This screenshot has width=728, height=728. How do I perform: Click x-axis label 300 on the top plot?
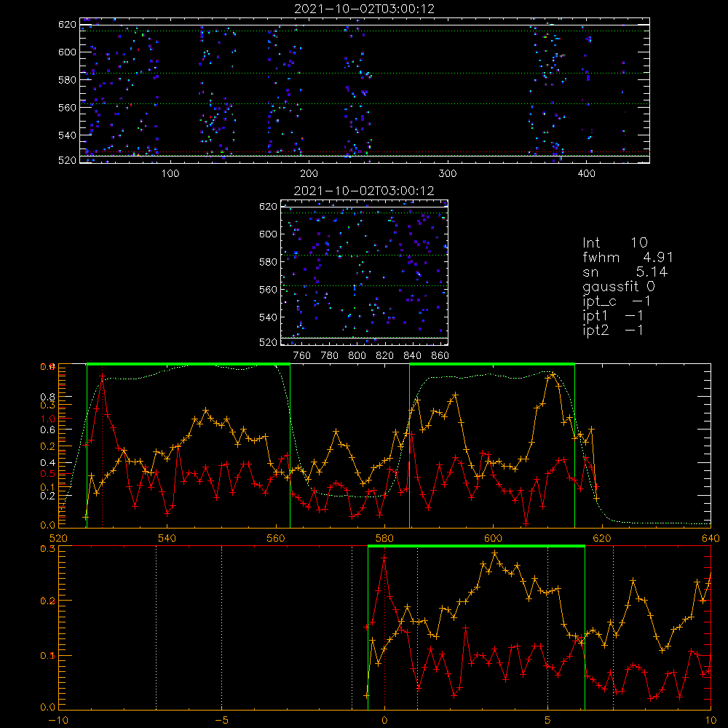[448, 174]
